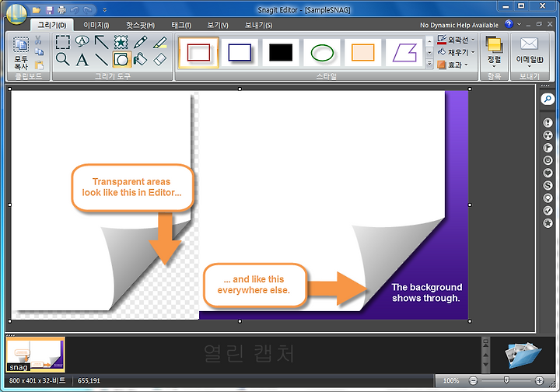The width and height of the screenshot is (560, 392).
Task: Click the Copy icon in clipboard group
Action: coord(39,52)
